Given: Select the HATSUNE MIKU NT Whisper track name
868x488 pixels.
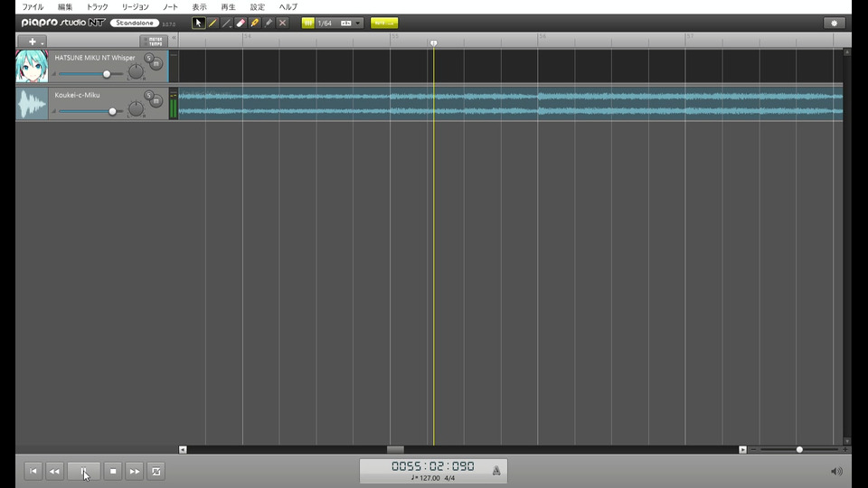Looking at the screenshot, I should coord(95,58).
